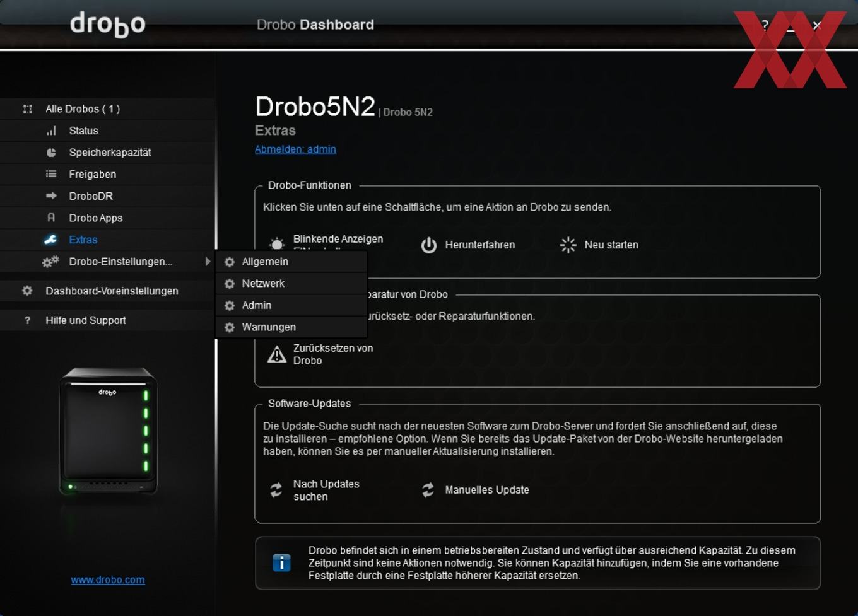This screenshot has width=858, height=616.
Task: Click the Herunterfahren button
Action: 468,245
